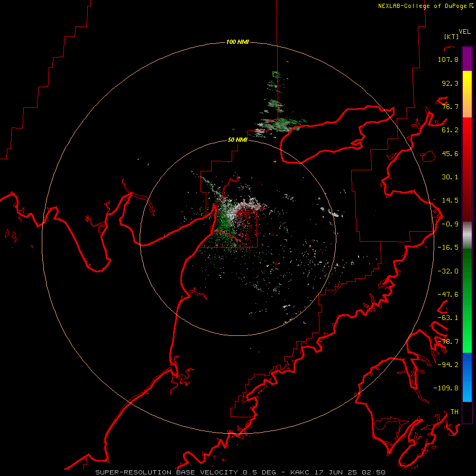This screenshot has height=476, width=476.
Task: Click the -47.6 velocity scale value
Action: (448, 295)
